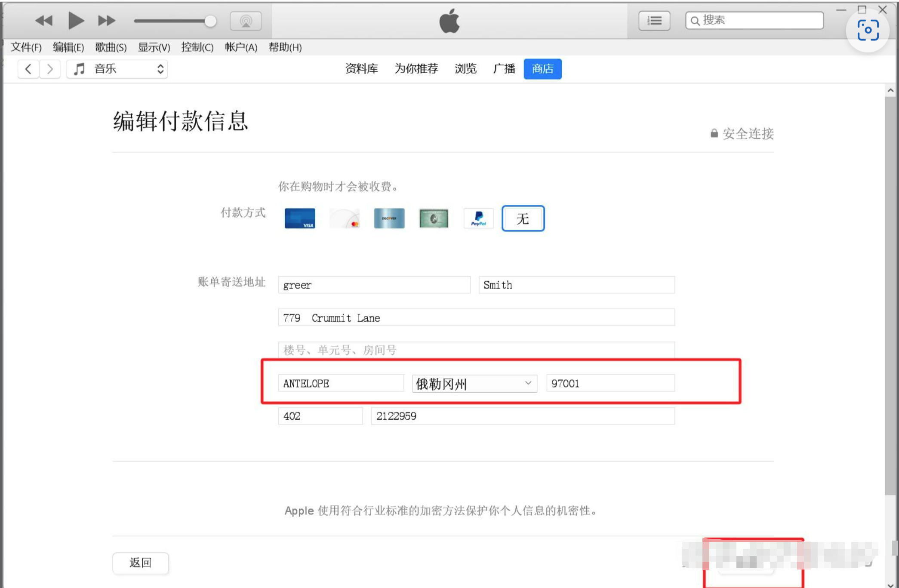Image resolution: width=899 pixels, height=588 pixels.
Task: Click the city field containing ANTELOPE
Action: tap(341, 383)
